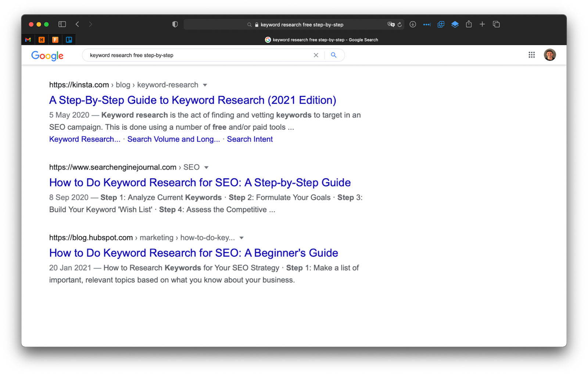Open the Google apps grid
Image resolution: width=588 pixels, height=375 pixels.
pyautogui.click(x=531, y=55)
